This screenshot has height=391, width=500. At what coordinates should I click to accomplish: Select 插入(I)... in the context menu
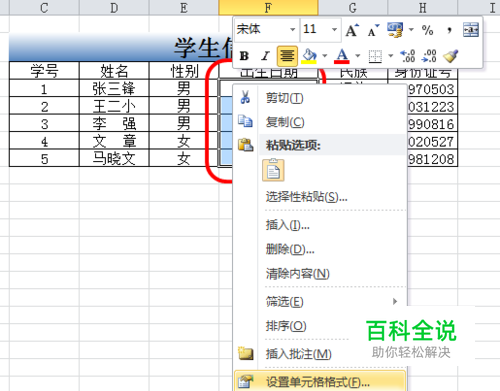(x=320, y=225)
